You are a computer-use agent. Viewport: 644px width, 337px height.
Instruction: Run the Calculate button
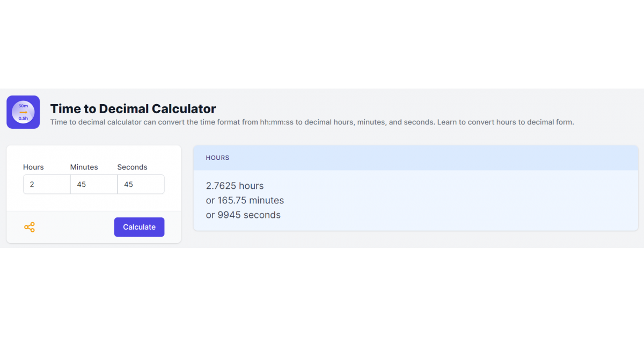tap(139, 227)
